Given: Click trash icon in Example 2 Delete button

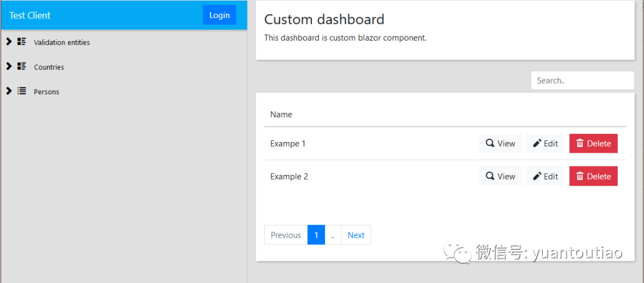Looking at the screenshot, I should coord(580,176).
